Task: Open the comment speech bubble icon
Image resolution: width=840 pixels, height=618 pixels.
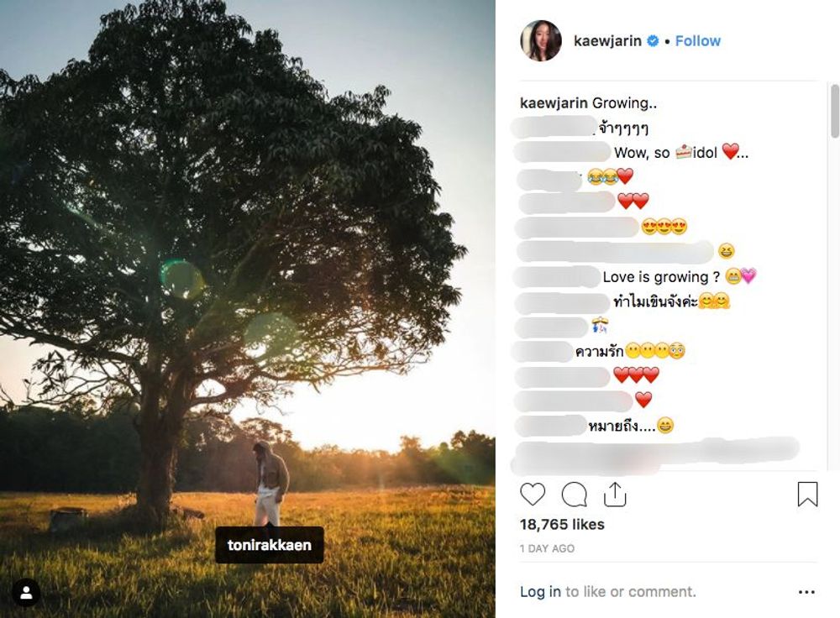Action: coord(574,494)
